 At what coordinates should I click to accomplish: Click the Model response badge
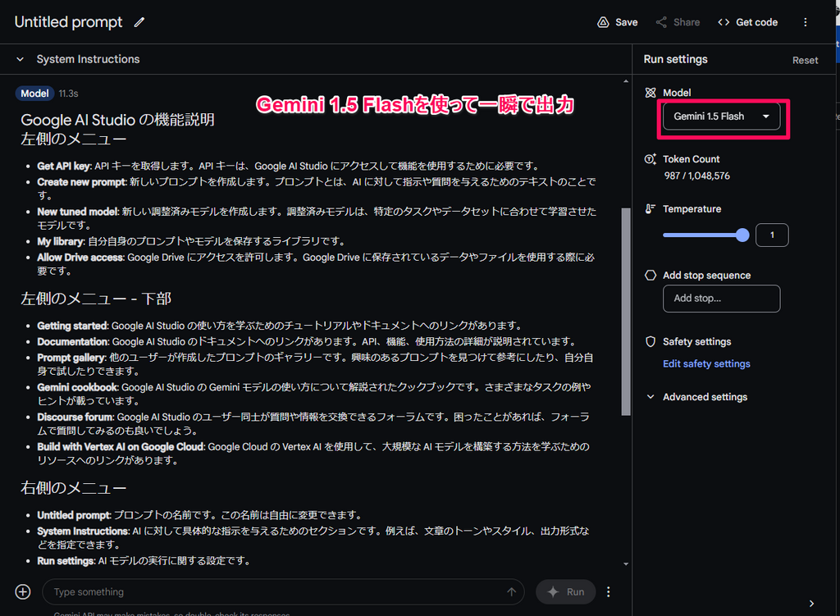point(34,94)
